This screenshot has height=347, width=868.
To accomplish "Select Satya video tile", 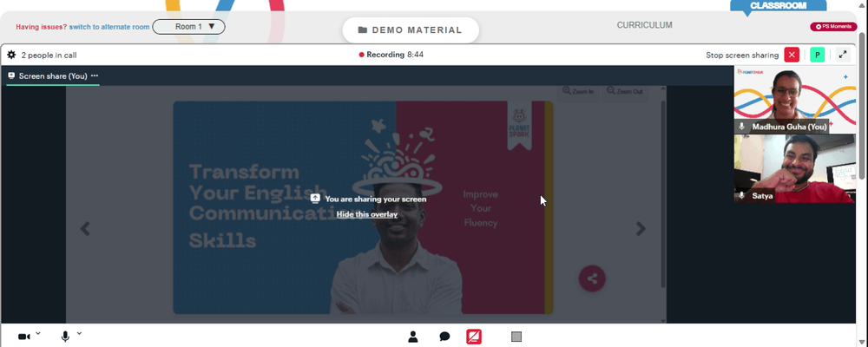I will coord(795,169).
